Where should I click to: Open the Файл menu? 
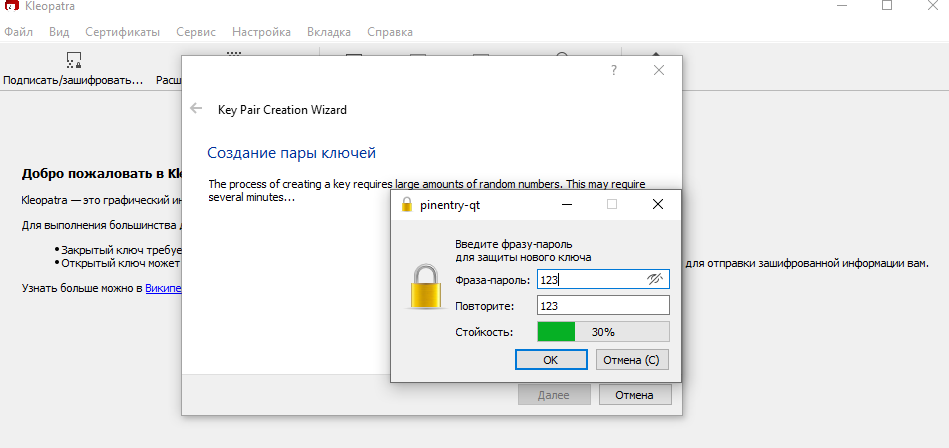click(x=18, y=32)
